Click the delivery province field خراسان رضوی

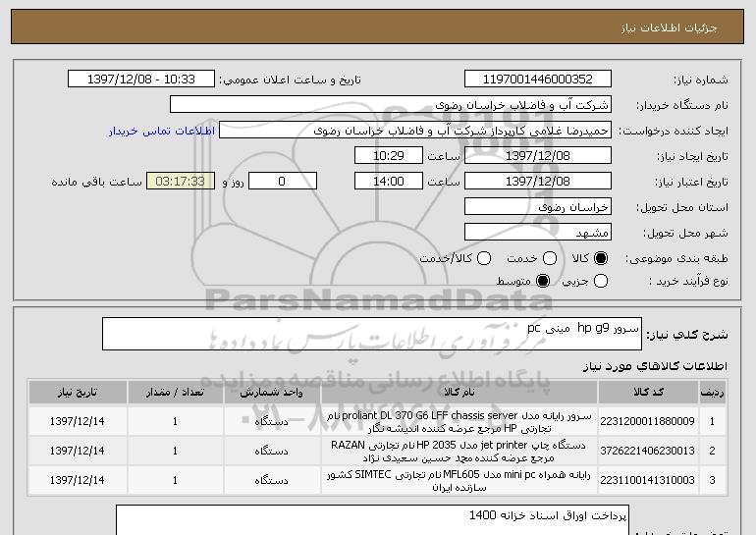pyautogui.click(x=538, y=207)
